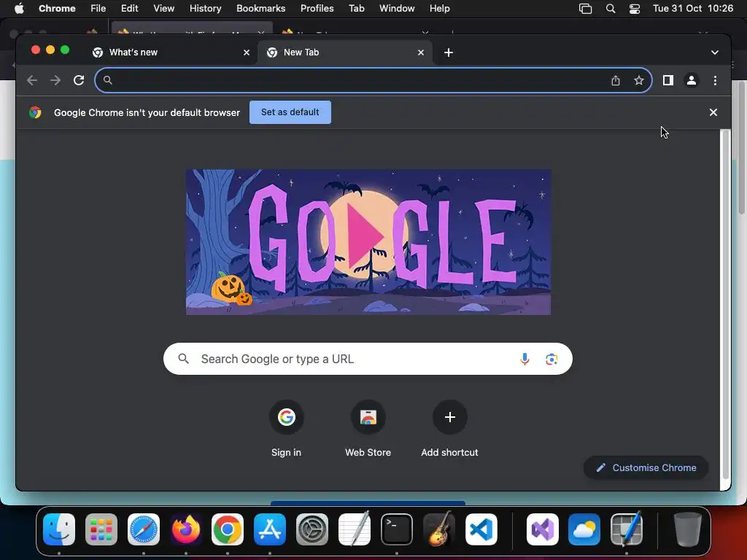The image size is (747, 560).
Task: Open the Bookmarks menu
Action: tap(261, 9)
